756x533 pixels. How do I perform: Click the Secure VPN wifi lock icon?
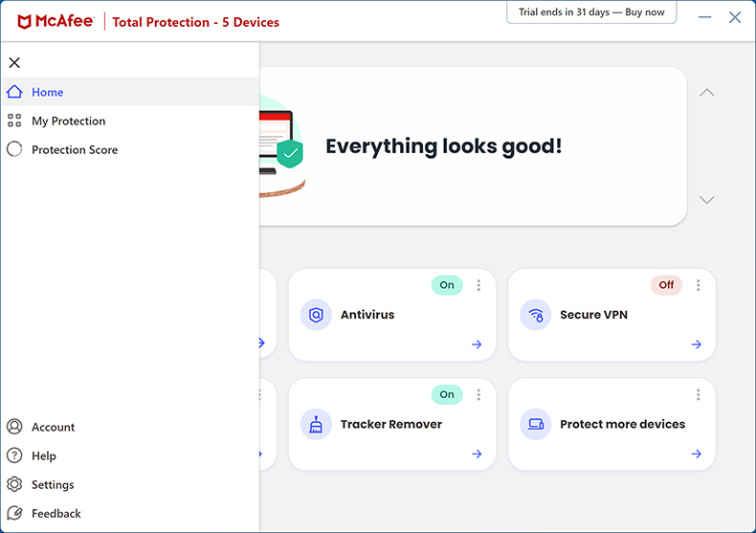coord(535,315)
